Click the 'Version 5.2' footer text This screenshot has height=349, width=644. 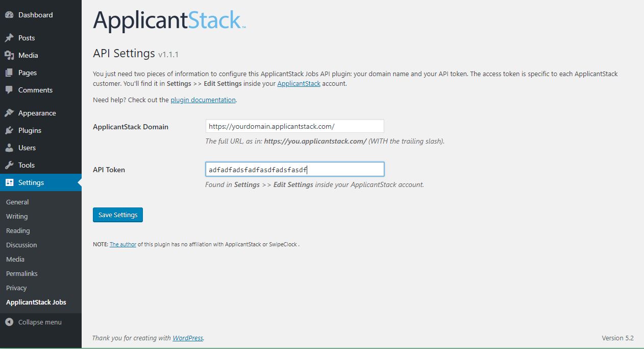tap(617, 338)
